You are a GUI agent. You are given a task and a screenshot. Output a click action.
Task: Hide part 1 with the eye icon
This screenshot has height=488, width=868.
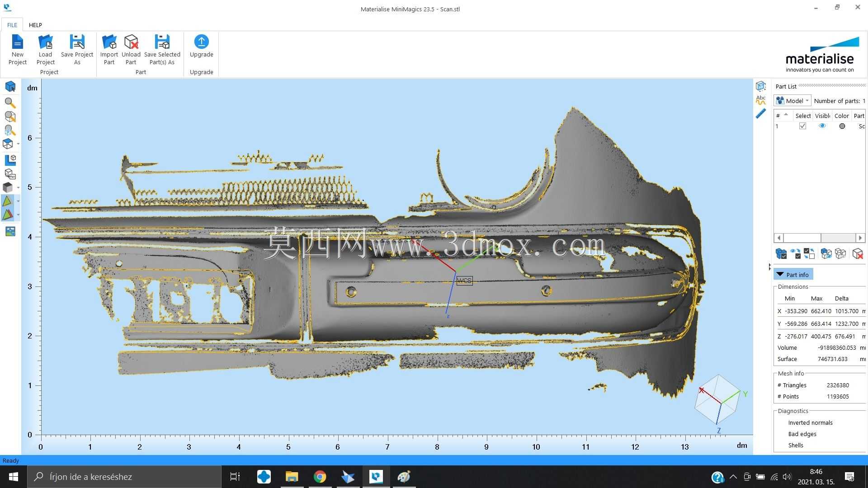(x=822, y=126)
